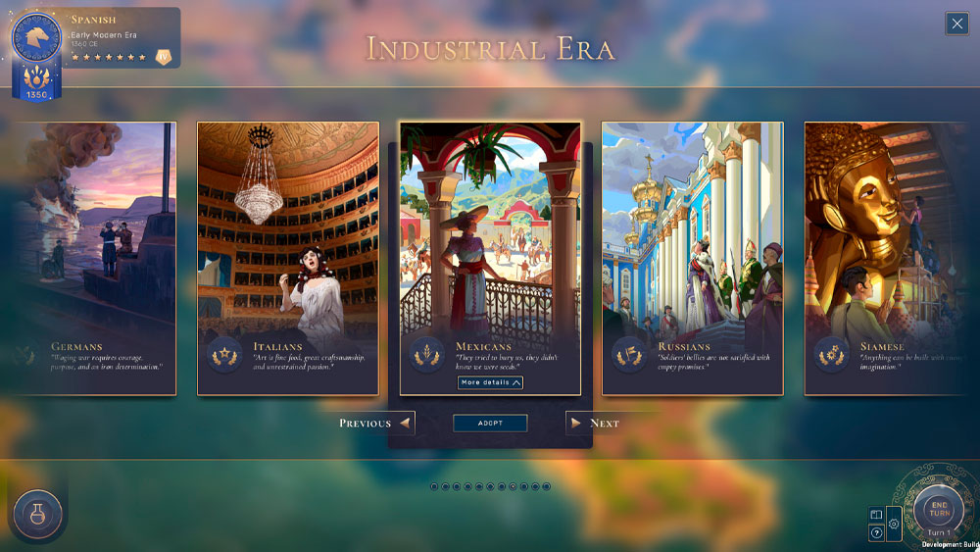Click the Siamese gear laurel emblem

point(831,355)
